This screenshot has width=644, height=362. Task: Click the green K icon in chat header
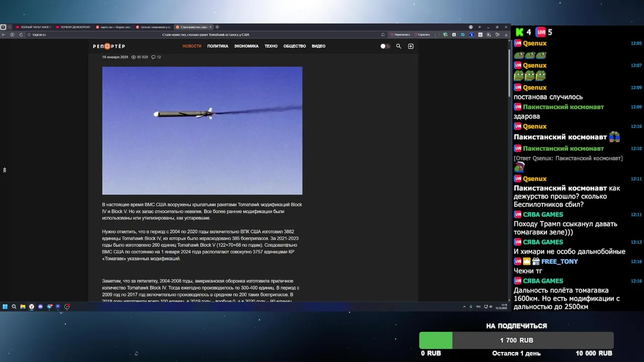coord(520,32)
